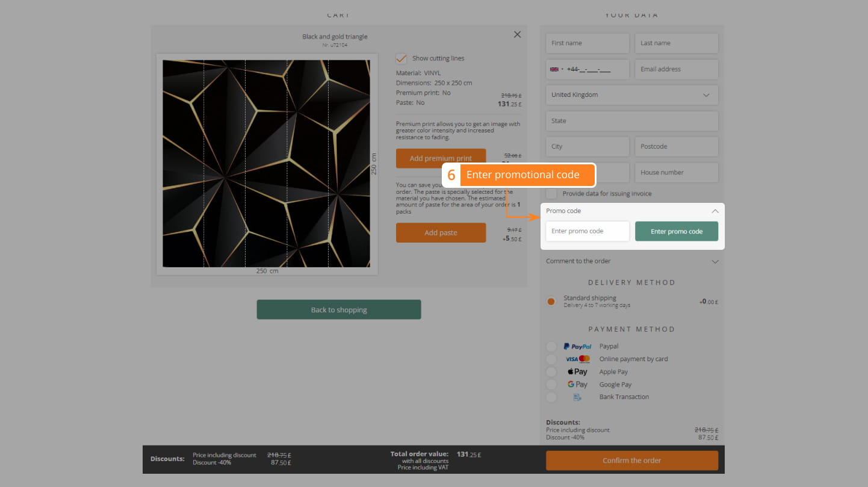Open United Kingdom country dropdown
The height and width of the screenshot is (487, 868).
click(x=631, y=95)
